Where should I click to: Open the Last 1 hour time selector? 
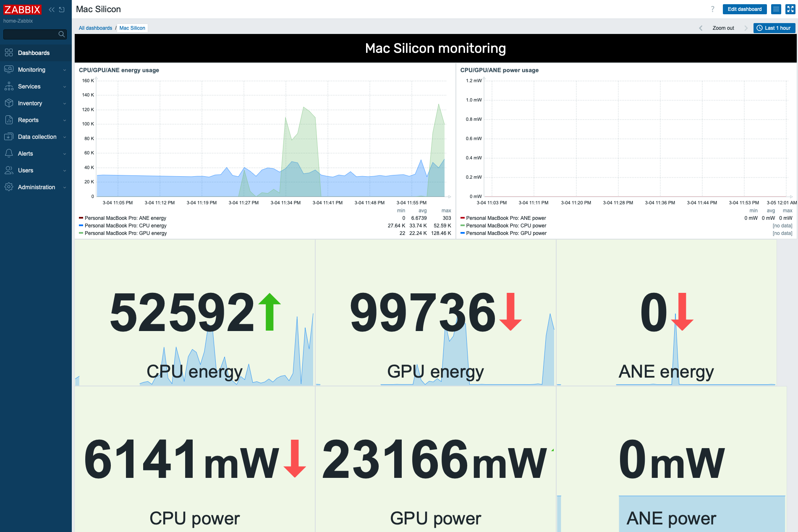pyautogui.click(x=774, y=28)
